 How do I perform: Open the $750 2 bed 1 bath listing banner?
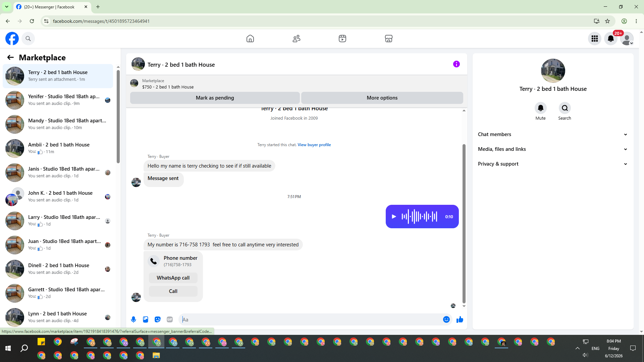tap(168, 84)
